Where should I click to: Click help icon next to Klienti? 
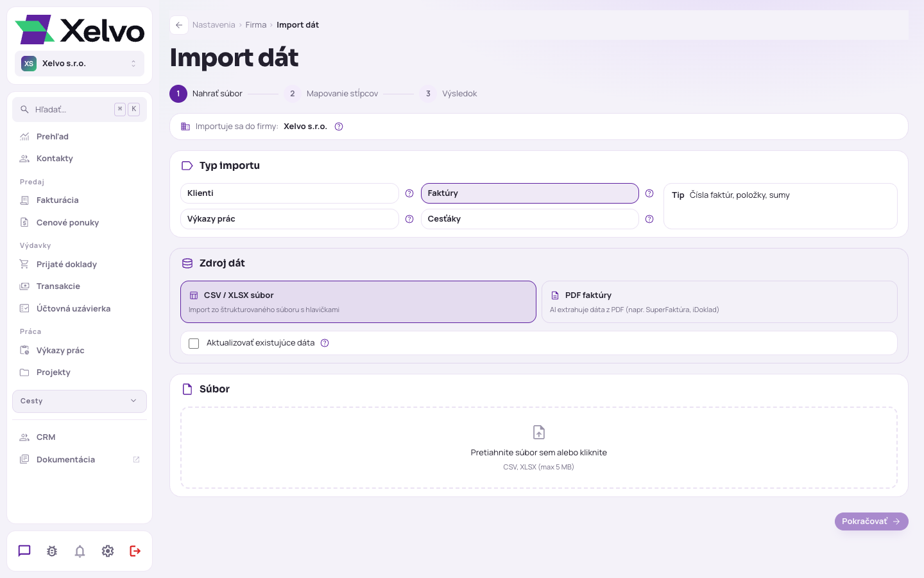click(x=409, y=193)
